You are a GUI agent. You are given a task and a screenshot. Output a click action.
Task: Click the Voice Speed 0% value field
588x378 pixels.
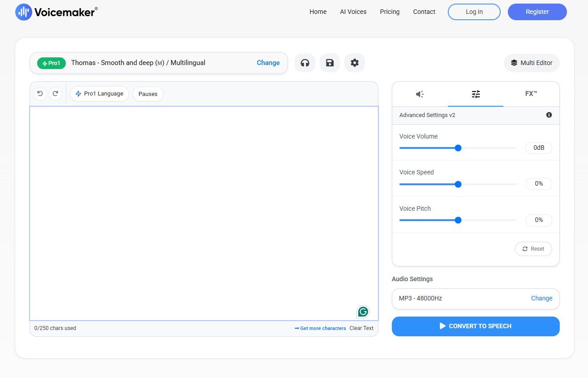[x=539, y=184]
